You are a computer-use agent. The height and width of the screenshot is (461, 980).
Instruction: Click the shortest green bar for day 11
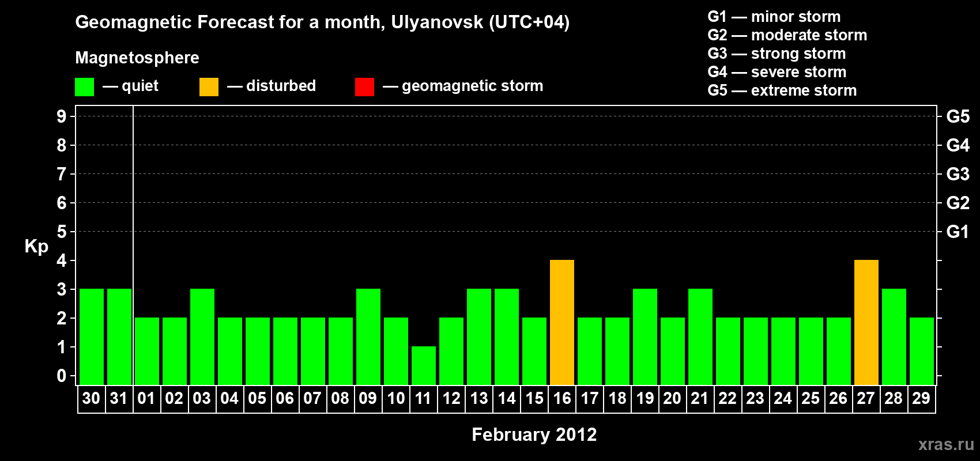click(424, 365)
